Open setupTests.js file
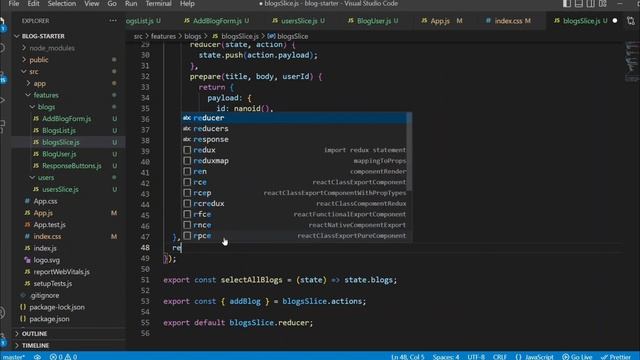640x360 pixels. 53,284
